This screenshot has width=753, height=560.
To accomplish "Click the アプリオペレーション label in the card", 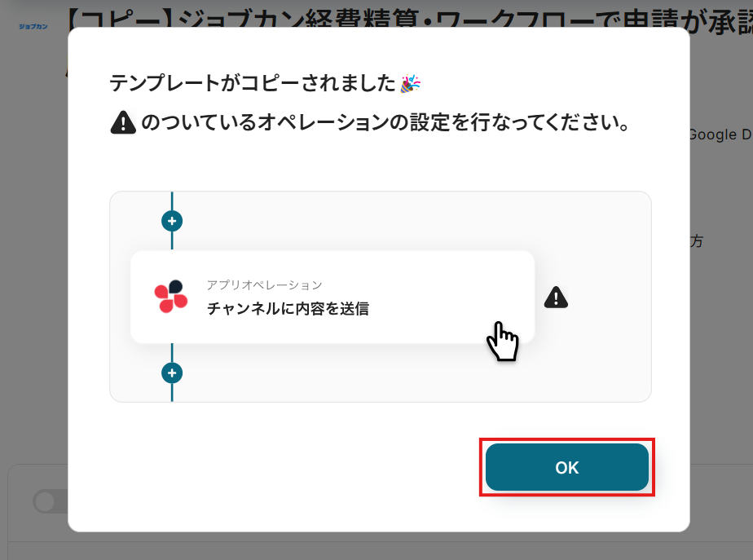I will (x=264, y=284).
